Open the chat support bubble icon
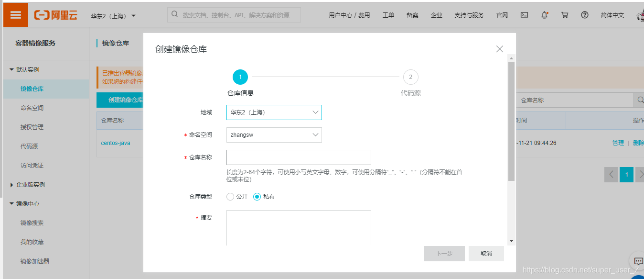This screenshot has width=644, height=279. click(638, 261)
